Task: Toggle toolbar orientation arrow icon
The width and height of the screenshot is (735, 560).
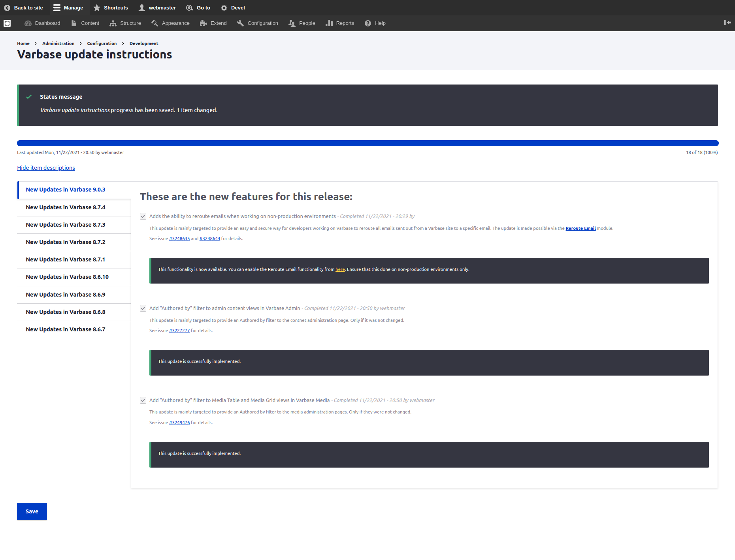Action: (727, 23)
